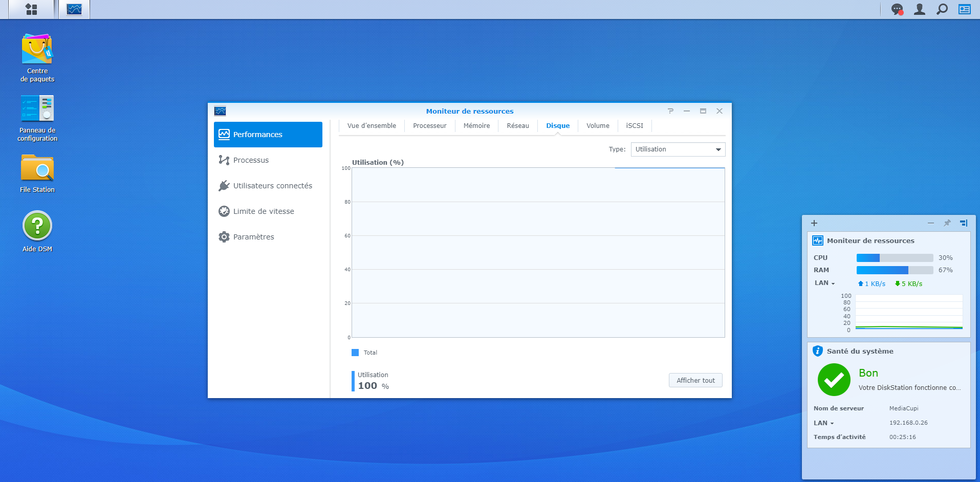Click the CPU usage bar in widget
The height and width of the screenshot is (482, 980).
[895, 258]
